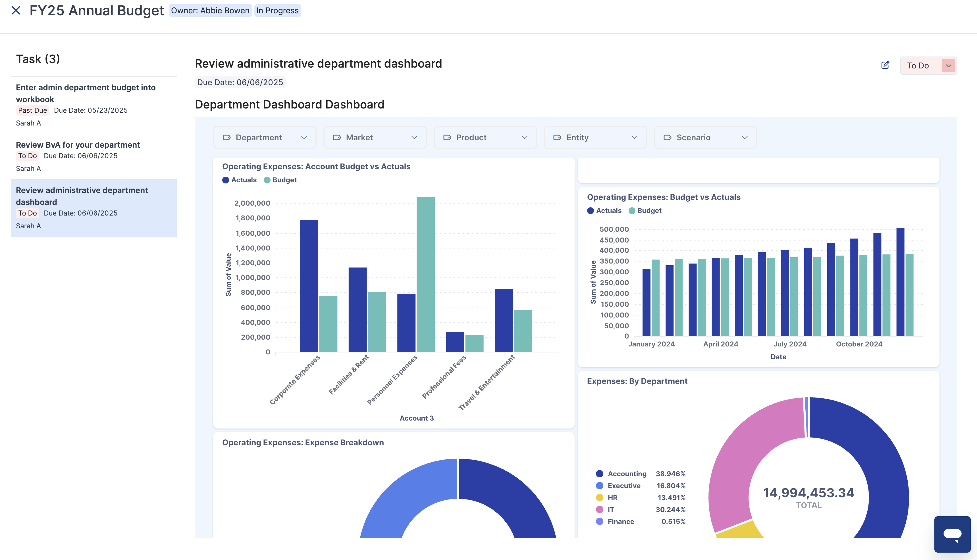The height and width of the screenshot is (560, 977).
Task: Click the Facilities & Rent Actuals bar
Action: click(357, 310)
